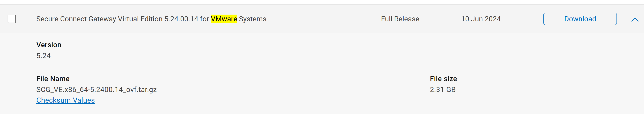This screenshot has width=644, height=114.
Task: Click the word "for" before VMware
Action: tap(204, 19)
